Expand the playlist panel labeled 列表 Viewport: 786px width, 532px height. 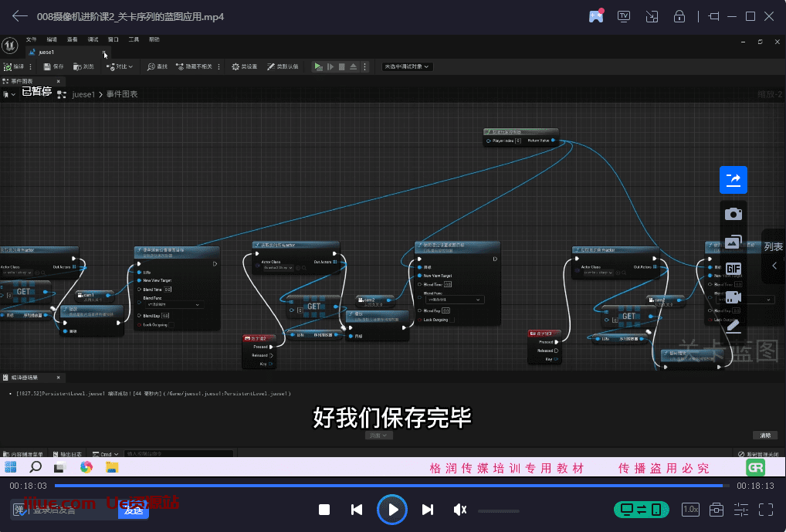point(774,256)
